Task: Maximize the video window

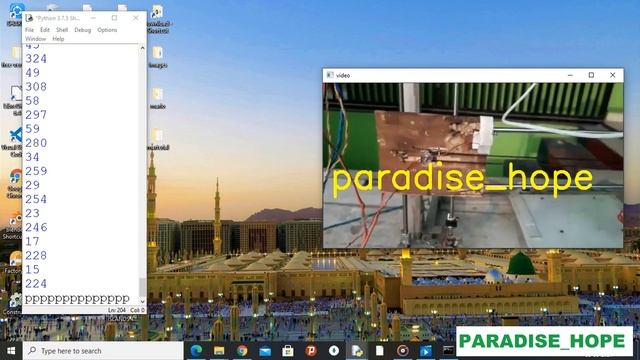Action: (x=591, y=75)
